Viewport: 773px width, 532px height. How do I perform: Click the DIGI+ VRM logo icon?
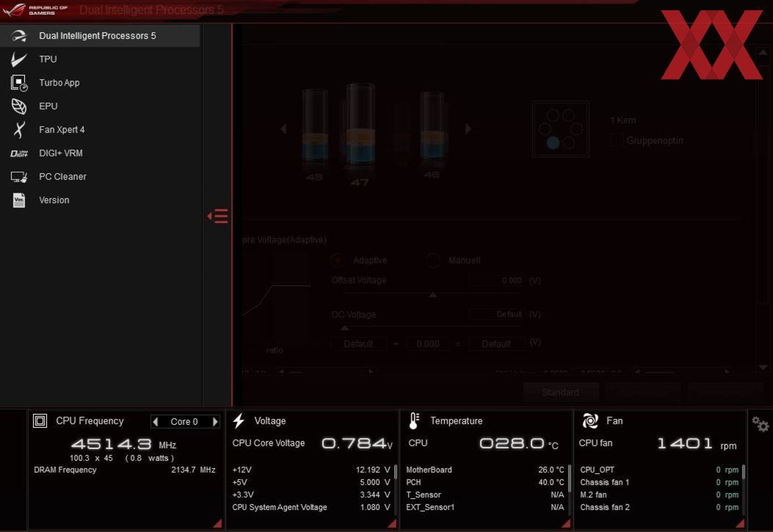point(19,153)
